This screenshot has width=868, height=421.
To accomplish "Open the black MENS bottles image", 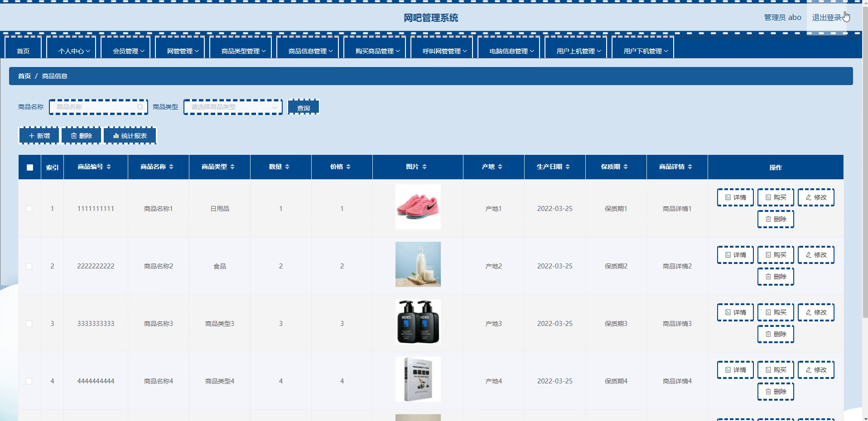I will tap(418, 322).
